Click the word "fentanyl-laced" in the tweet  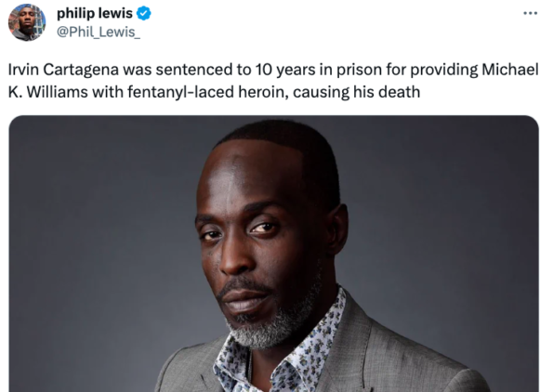[x=180, y=92]
